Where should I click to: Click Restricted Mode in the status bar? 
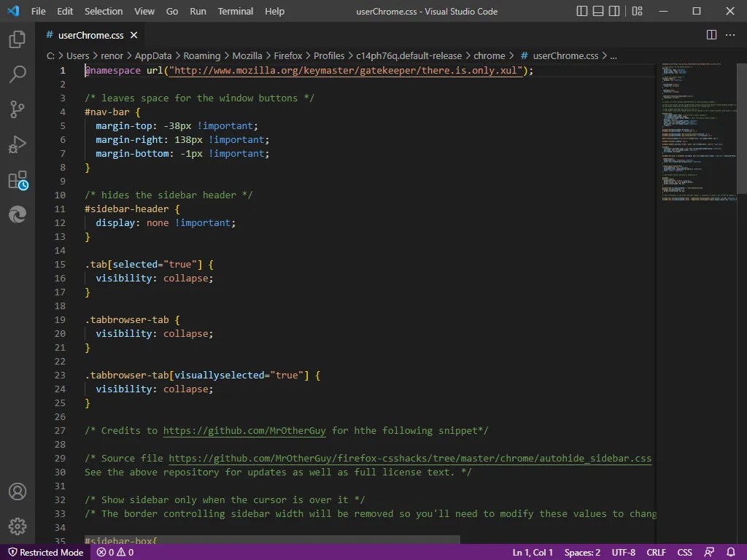click(x=45, y=552)
